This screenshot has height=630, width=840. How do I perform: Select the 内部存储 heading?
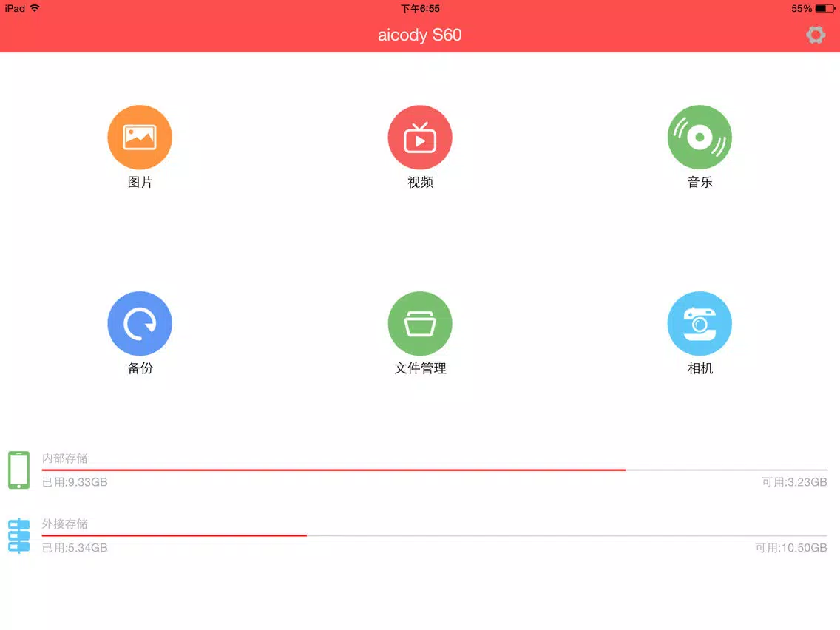(x=65, y=458)
